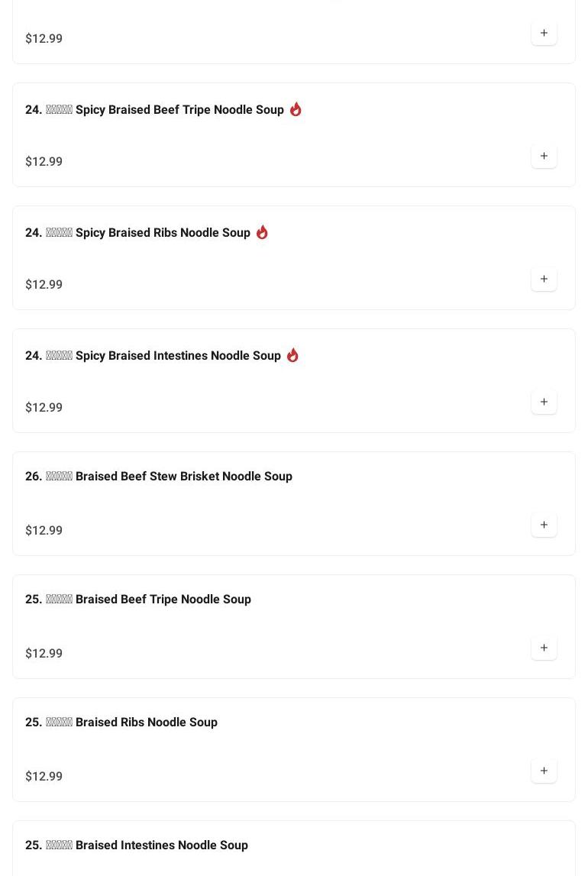
Task: Tap plus button for item 25 Braised Ribs
Action: pyautogui.click(x=544, y=771)
